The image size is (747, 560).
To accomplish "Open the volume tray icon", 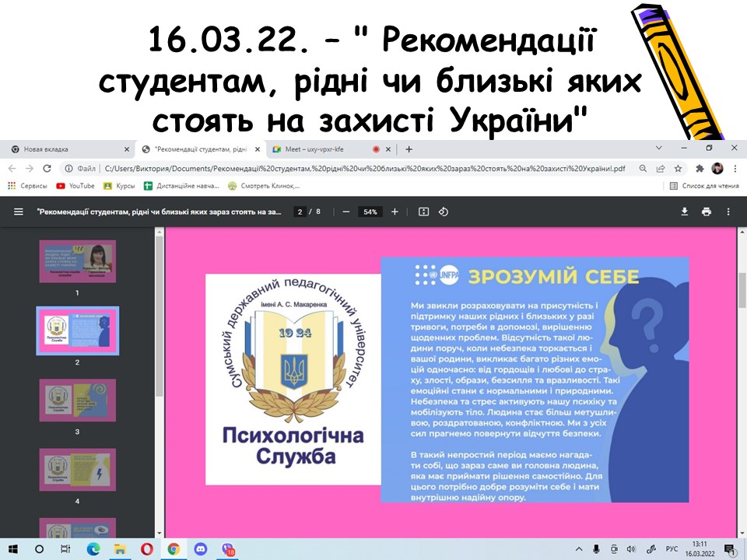I will pyautogui.click(x=631, y=549).
